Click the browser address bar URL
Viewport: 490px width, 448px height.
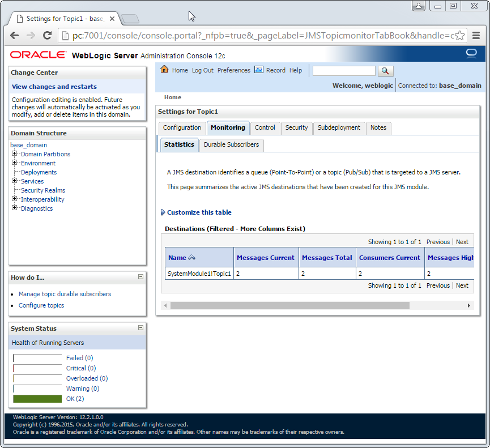263,36
